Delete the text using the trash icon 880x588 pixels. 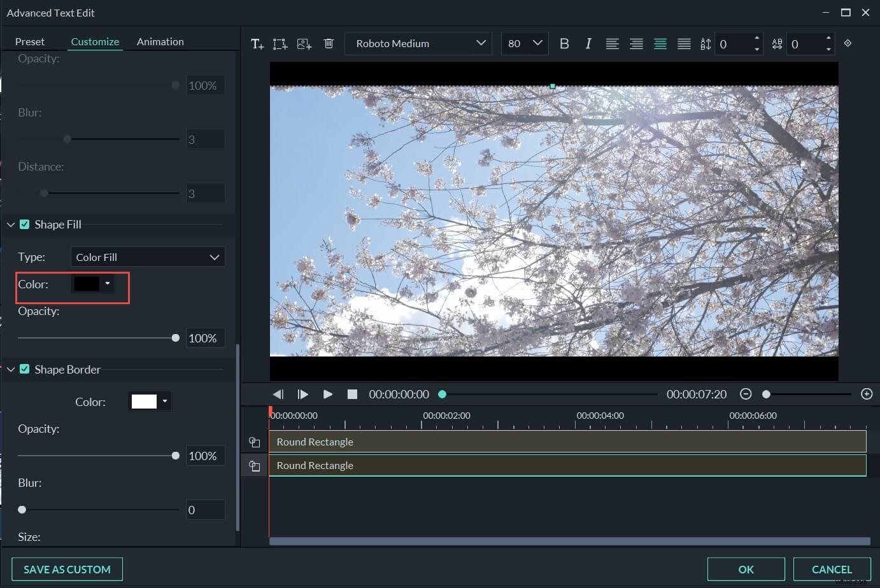329,43
